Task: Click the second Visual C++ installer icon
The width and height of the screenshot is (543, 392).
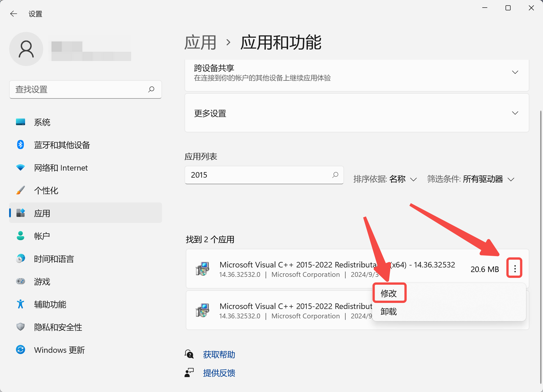Action: 203,310
